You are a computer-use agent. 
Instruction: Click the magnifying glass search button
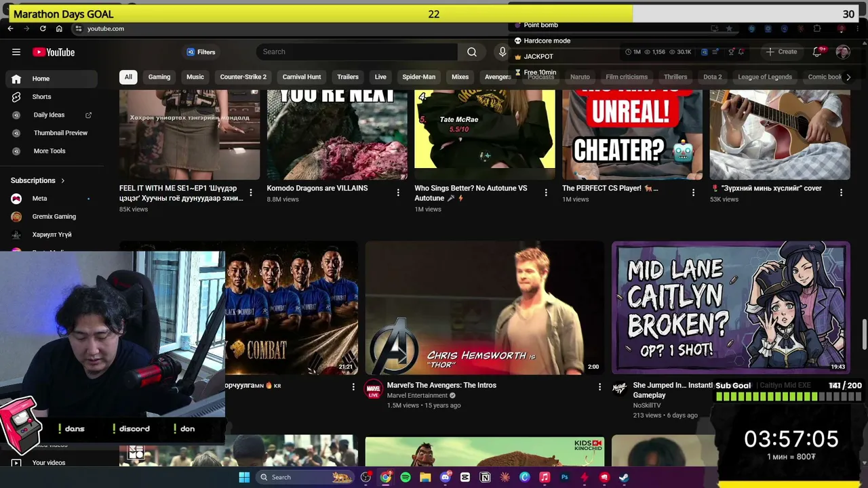tap(472, 52)
